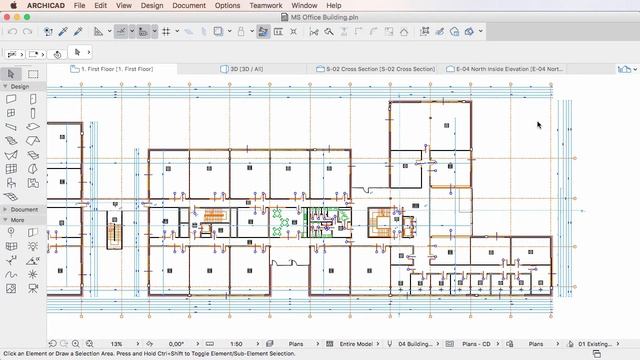Image resolution: width=640 pixels, height=360 pixels.
Task: Click the Undo arrow in the toolbar
Action: tap(13, 31)
